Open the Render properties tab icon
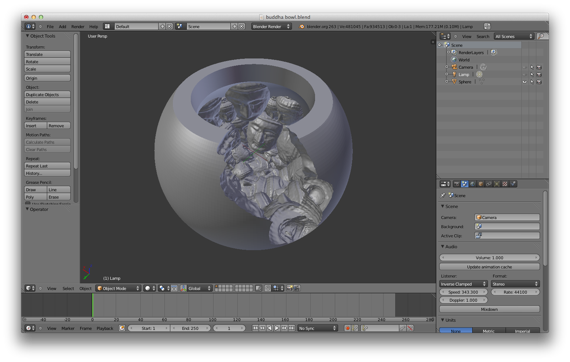This screenshot has height=362, width=570. click(x=457, y=184)
